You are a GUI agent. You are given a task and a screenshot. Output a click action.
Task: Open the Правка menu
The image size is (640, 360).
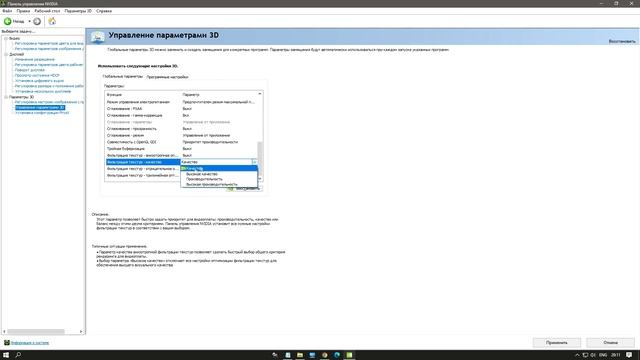pos(23,11)
